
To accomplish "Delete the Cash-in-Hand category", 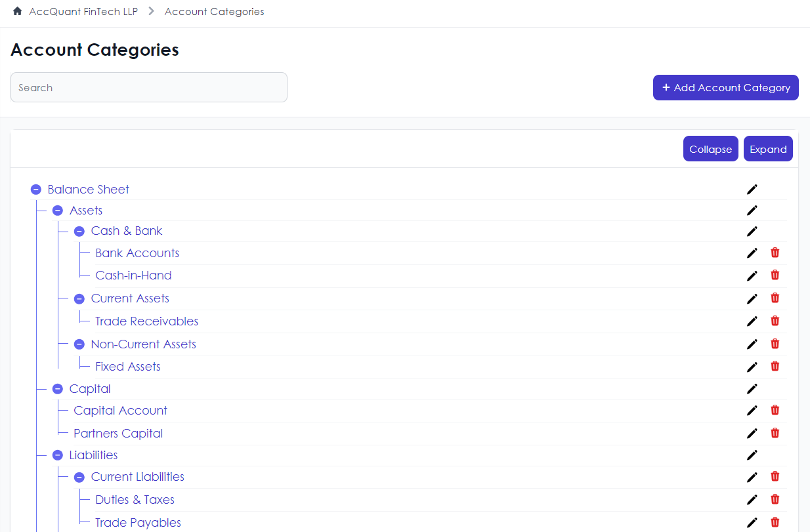I will coord(775,275).
